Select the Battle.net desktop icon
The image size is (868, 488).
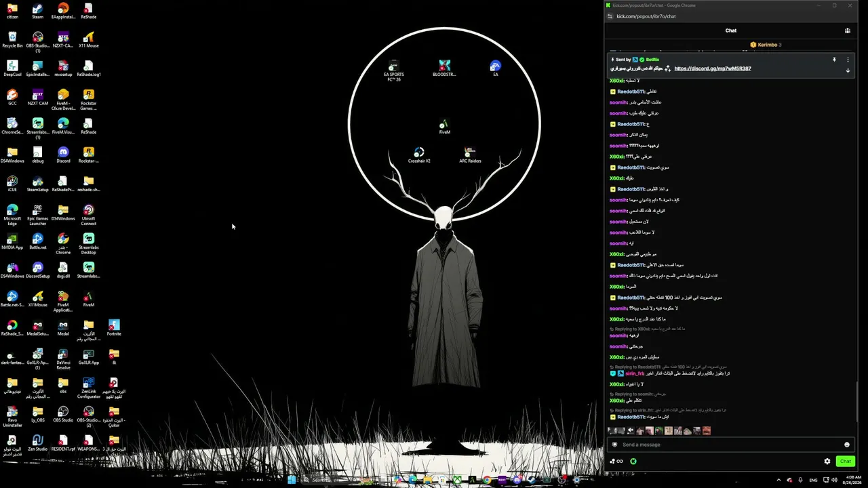click(x=37, y=242)
